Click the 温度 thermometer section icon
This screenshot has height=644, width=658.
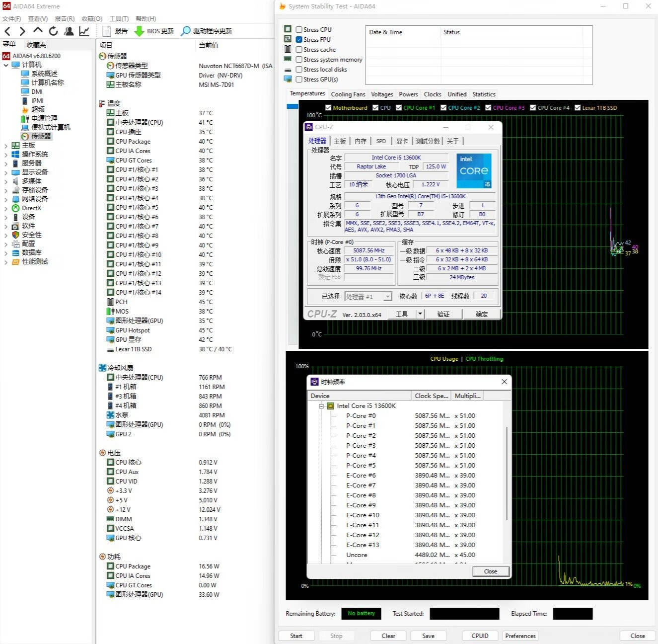point(102,103)
